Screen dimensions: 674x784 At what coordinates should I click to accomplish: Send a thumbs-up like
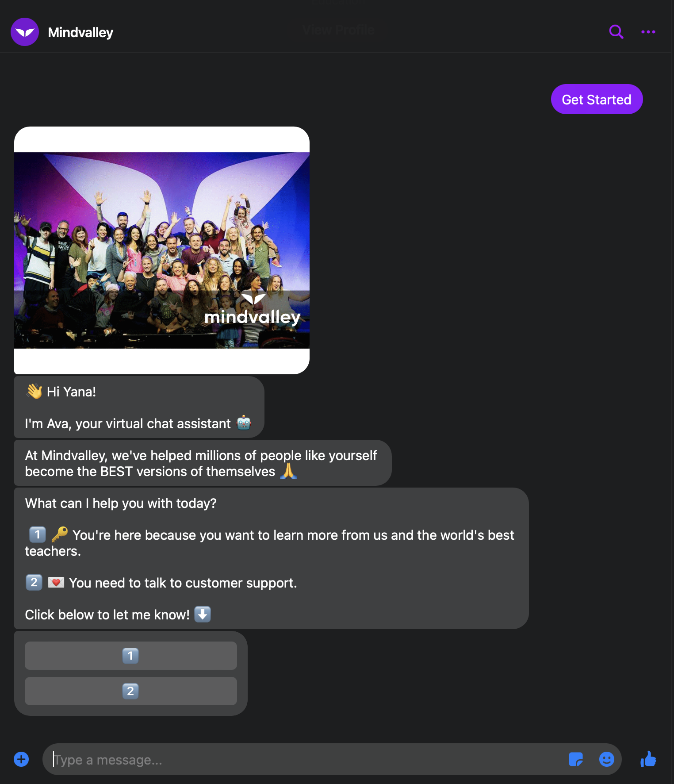[648, 759]
